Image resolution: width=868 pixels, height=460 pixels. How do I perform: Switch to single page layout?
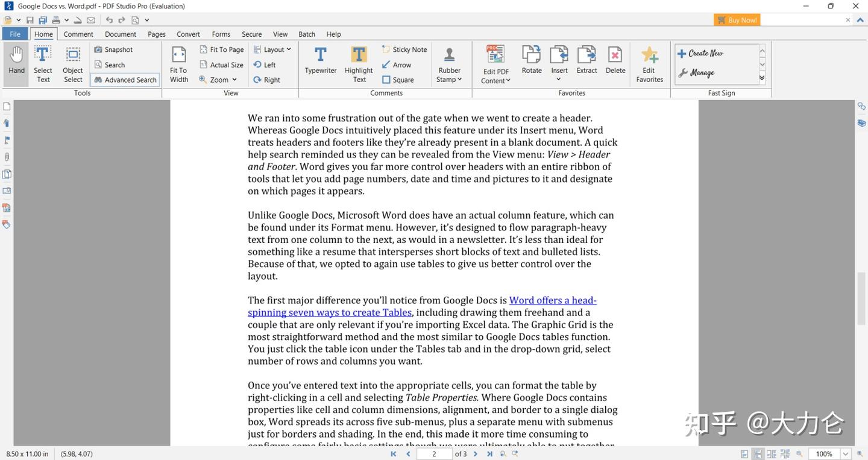tap(744, 454)
